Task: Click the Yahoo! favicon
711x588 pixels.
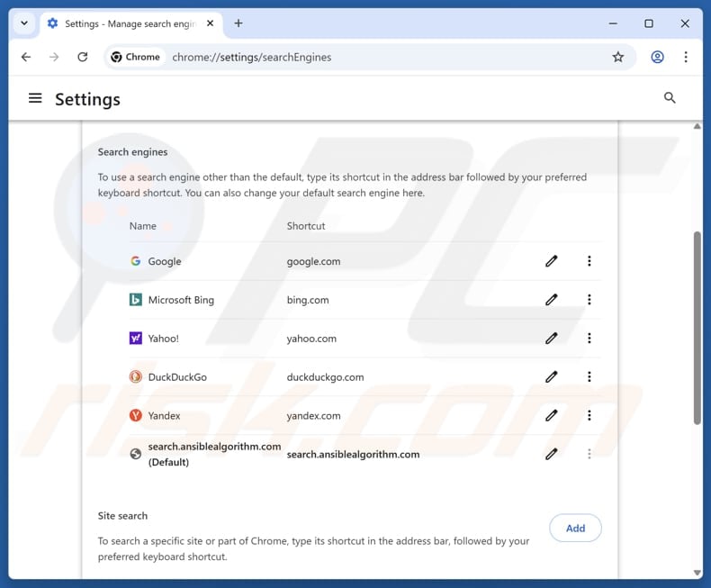Action: pos(135,338)
